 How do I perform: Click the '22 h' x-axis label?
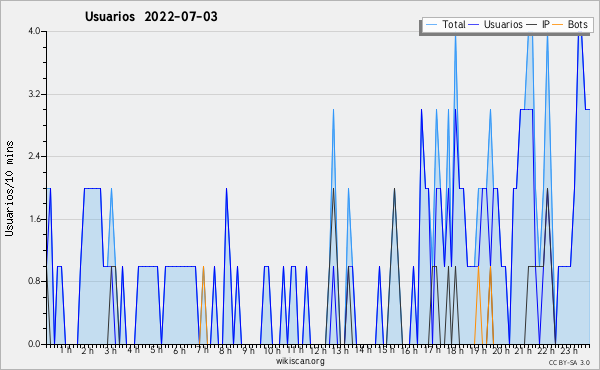546,351
